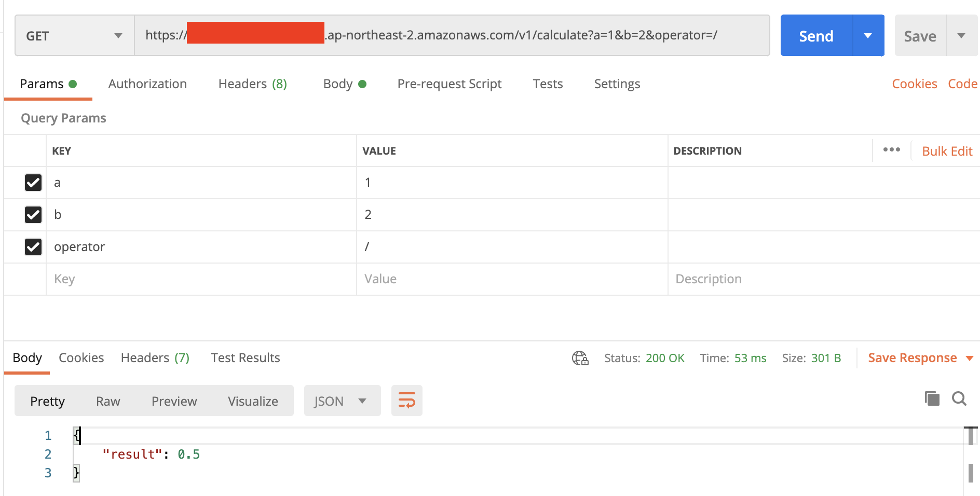
Task: Select the Pretty view
Action: point(47,401)
